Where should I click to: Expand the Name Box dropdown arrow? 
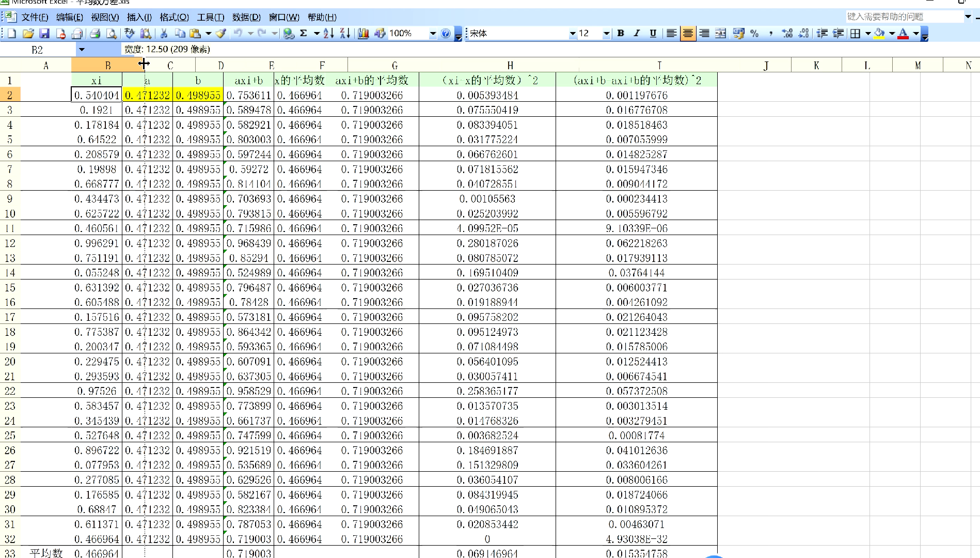[82, 50]
